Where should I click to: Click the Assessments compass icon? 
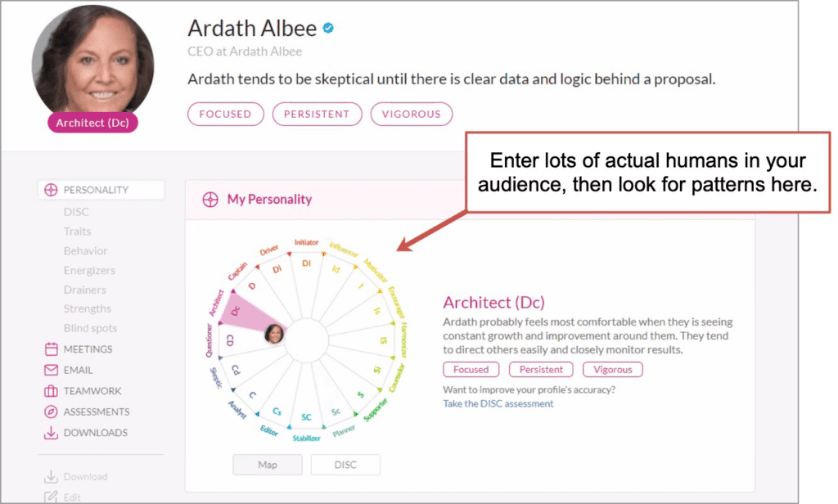click(x=51, y=412)
